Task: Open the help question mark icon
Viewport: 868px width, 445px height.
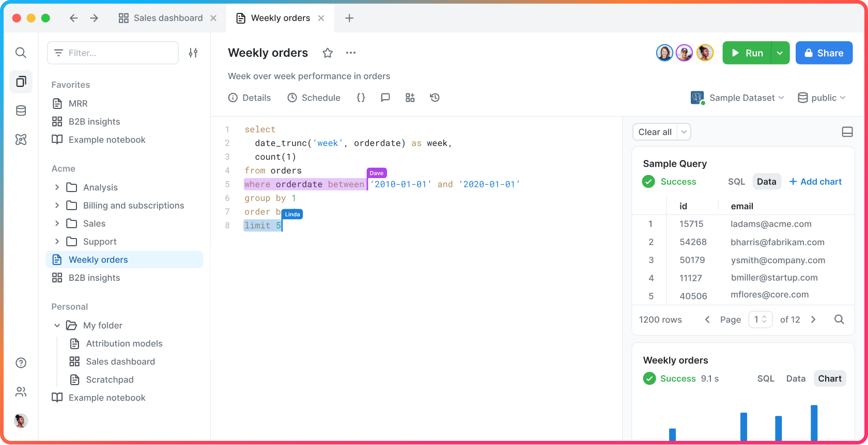Action: [x=21, y=363]
